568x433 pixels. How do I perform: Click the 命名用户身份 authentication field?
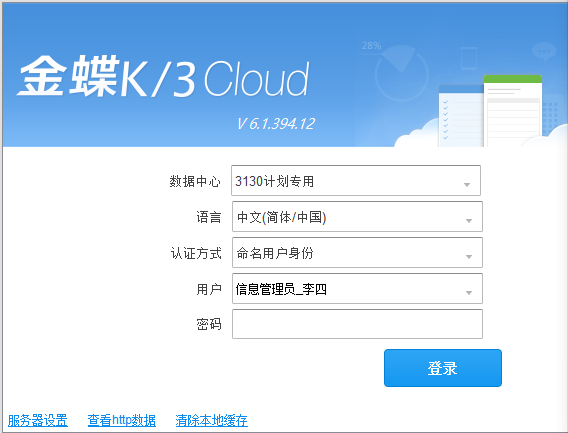pos(357,252)
